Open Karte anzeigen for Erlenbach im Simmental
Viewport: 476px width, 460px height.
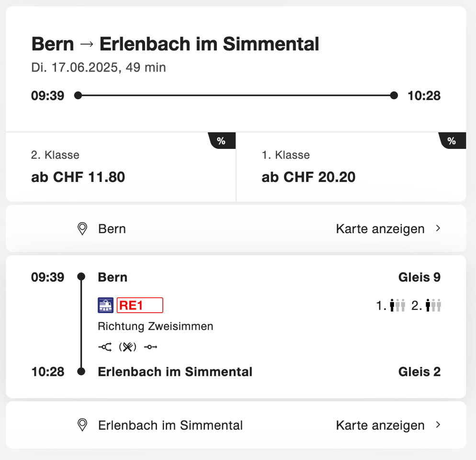pos(380,425)
